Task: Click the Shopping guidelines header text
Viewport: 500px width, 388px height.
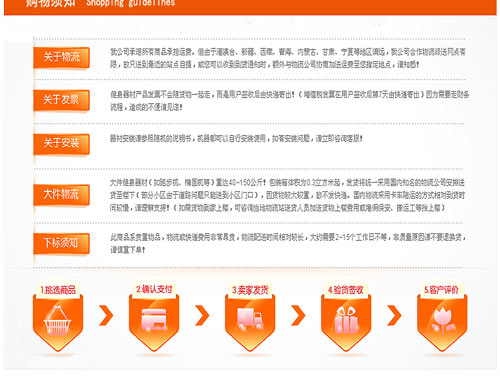Action: coord(131,3)
